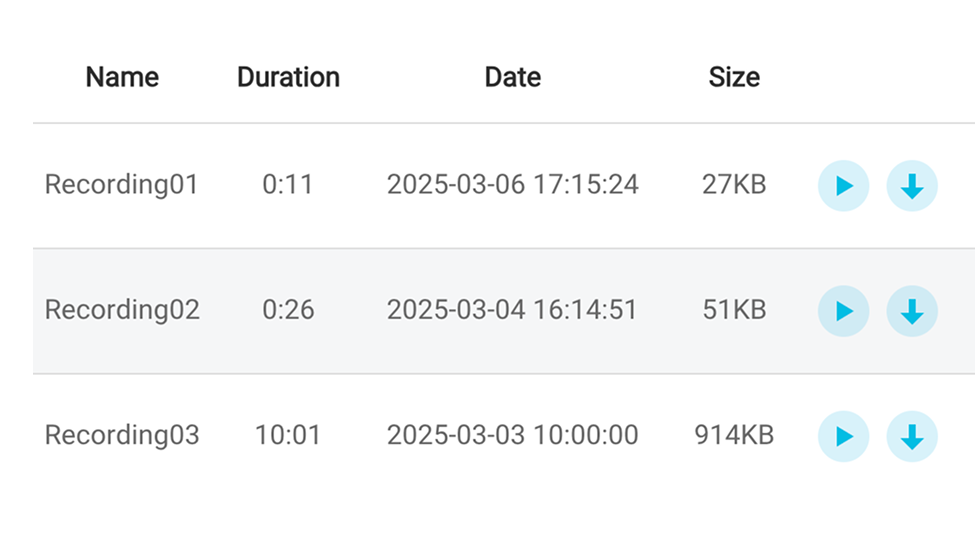This screenshot has height=555, width=975.
Task: Click date 2025-03-03 10:00:00
Action: [x=512, y=435]
